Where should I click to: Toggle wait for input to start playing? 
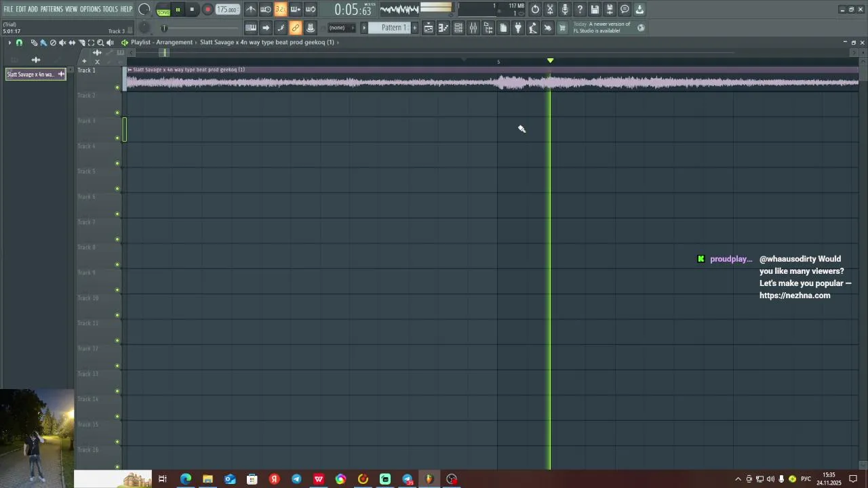pyautogui.click(x=266, y=9)
